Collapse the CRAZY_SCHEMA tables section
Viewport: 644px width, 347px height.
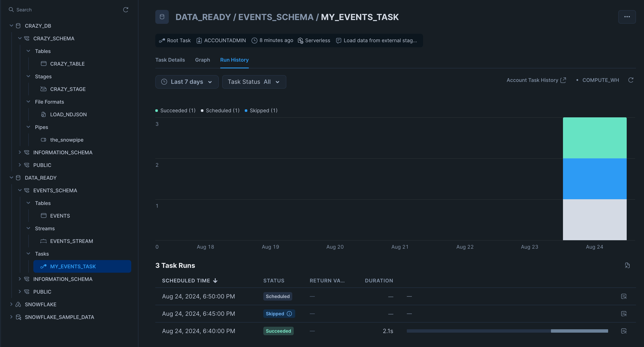pyautogui.click(x=28, y=51)
